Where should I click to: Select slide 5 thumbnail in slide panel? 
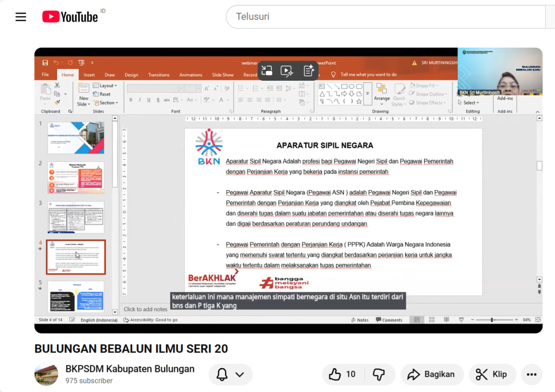click(76, 296)
